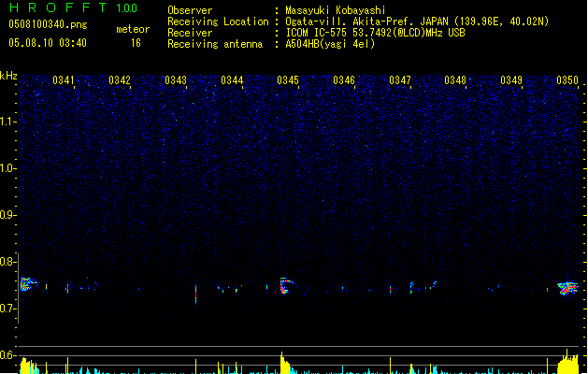
Task: Click the meteor label
Action: point(133,29)
